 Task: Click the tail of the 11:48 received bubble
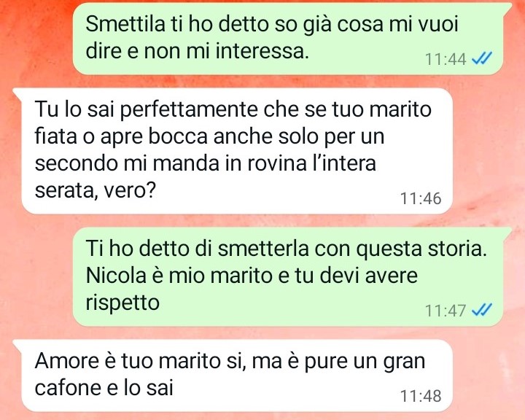[x=18, y=344]
